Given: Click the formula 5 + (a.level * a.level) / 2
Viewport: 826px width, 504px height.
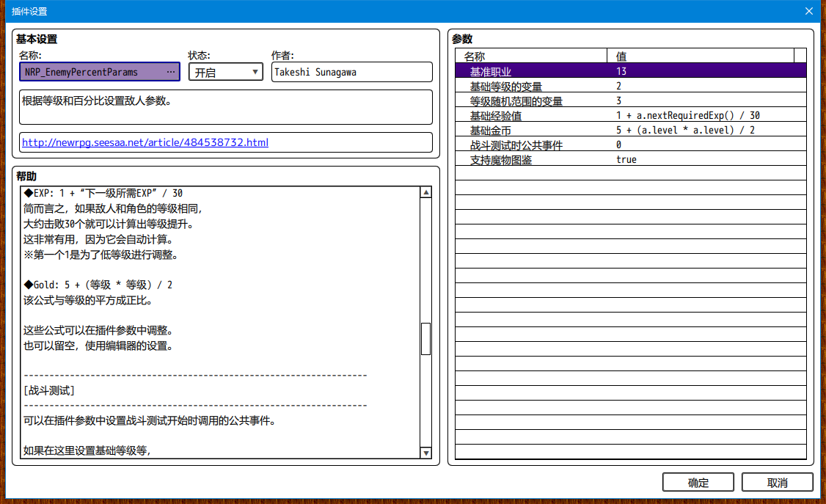Looking at the screenshot, I should coord(685,130).
